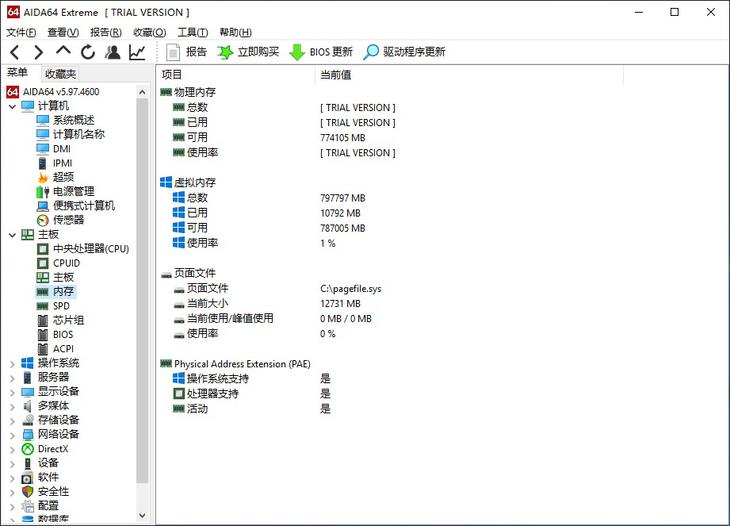Refresh the current page with the reload icon

coord(88,52)
